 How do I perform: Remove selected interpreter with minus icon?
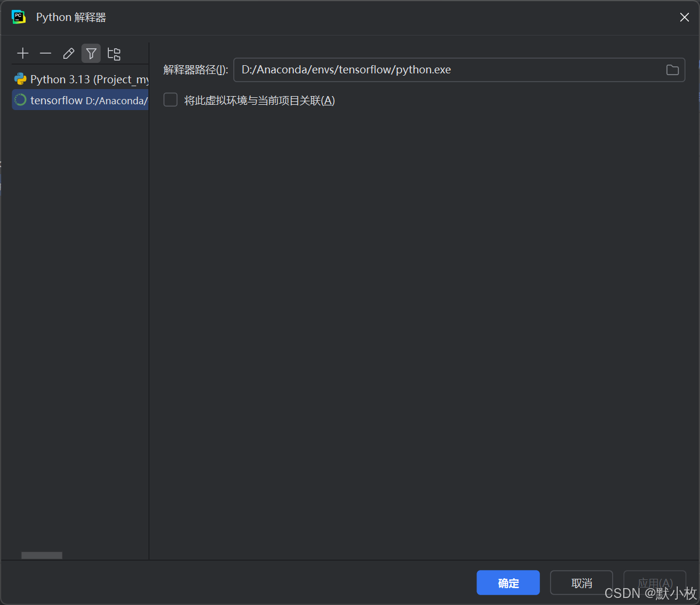pyautogui.click(x=45, y=54)
